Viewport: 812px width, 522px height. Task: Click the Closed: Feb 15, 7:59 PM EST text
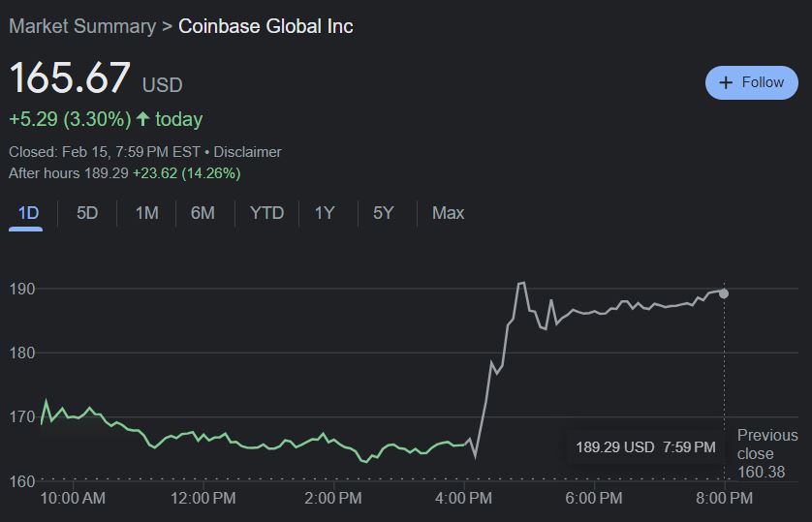[x=105, y=152]
